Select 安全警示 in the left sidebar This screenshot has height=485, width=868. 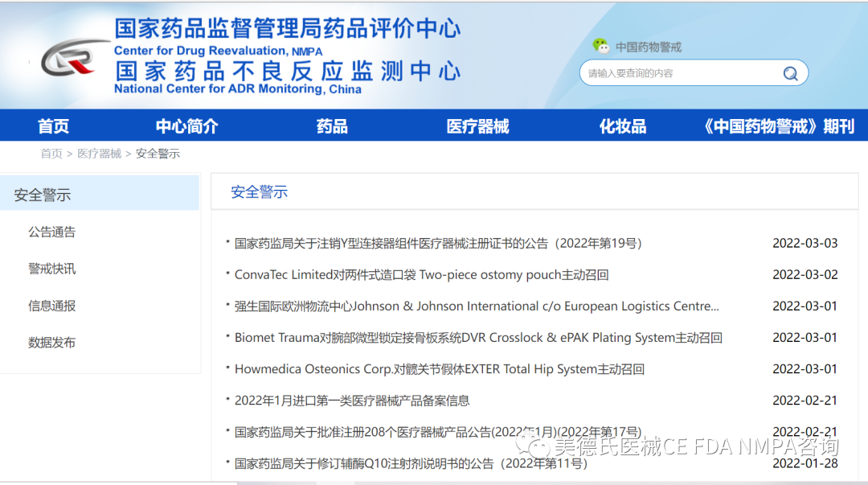point(43,195)
